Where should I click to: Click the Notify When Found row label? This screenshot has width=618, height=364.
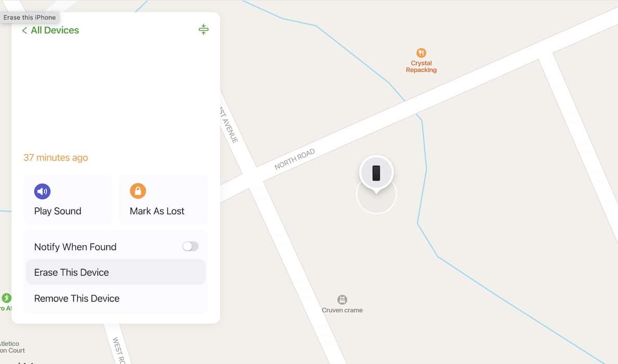pyautogui.click(x=75, y=246)
